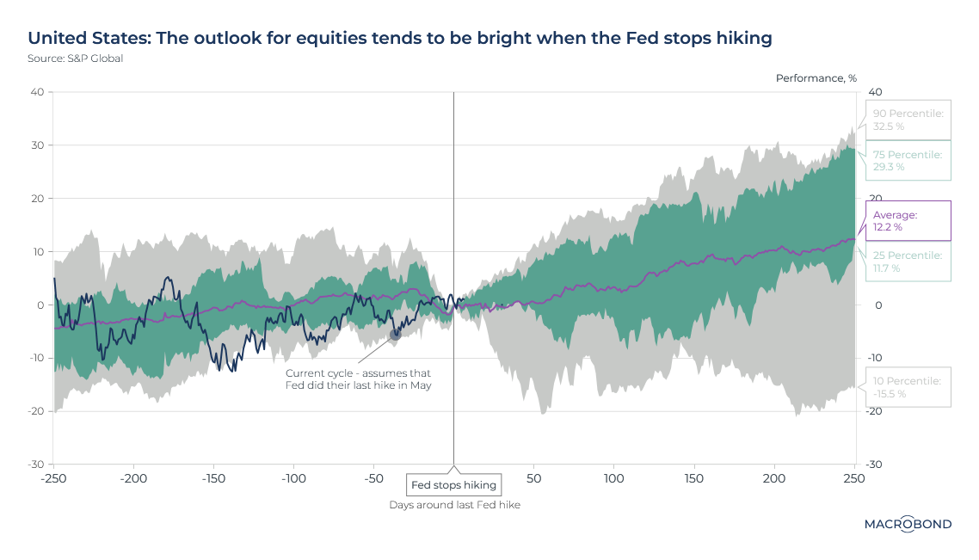Select the 25 Percentile label box

click(x=908, y=262)
